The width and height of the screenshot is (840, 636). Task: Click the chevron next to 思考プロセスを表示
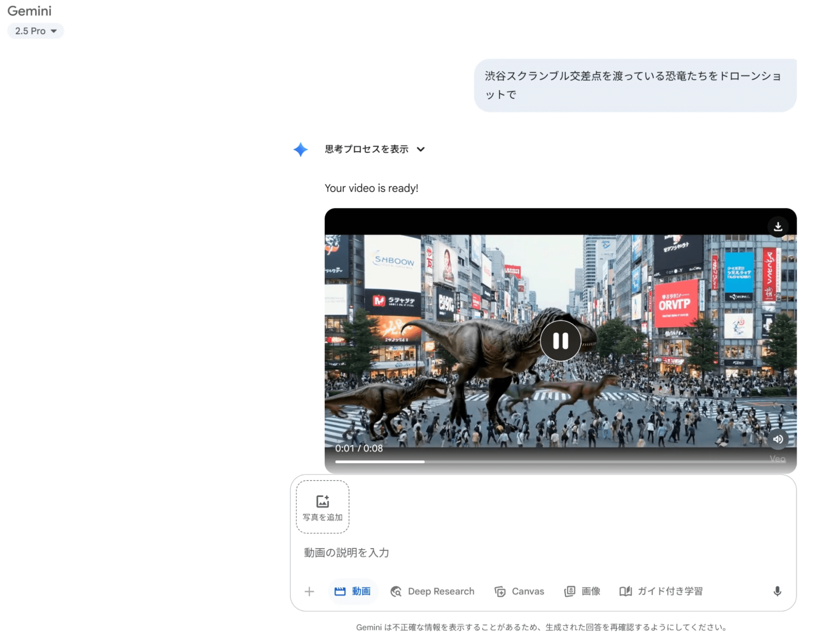421,149
